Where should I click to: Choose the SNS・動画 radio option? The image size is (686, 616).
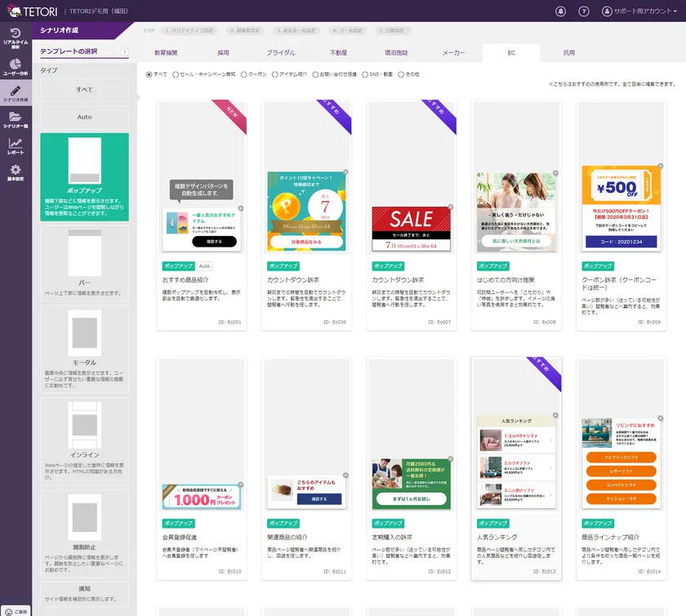(x=365, y=74)
